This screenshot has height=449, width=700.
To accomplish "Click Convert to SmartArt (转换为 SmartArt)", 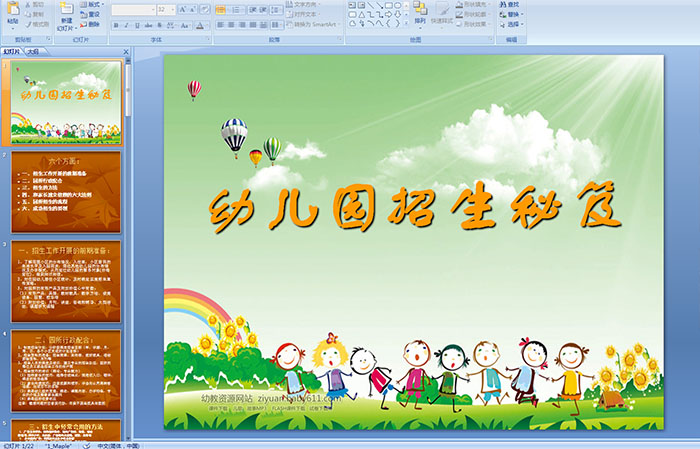I will (x=313, y=24).
